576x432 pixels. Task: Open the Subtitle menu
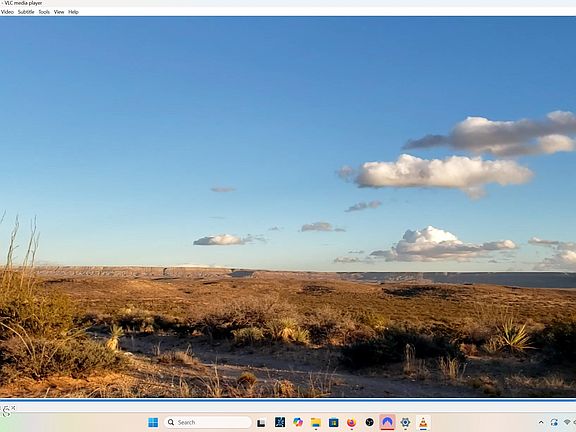point(26,12)
